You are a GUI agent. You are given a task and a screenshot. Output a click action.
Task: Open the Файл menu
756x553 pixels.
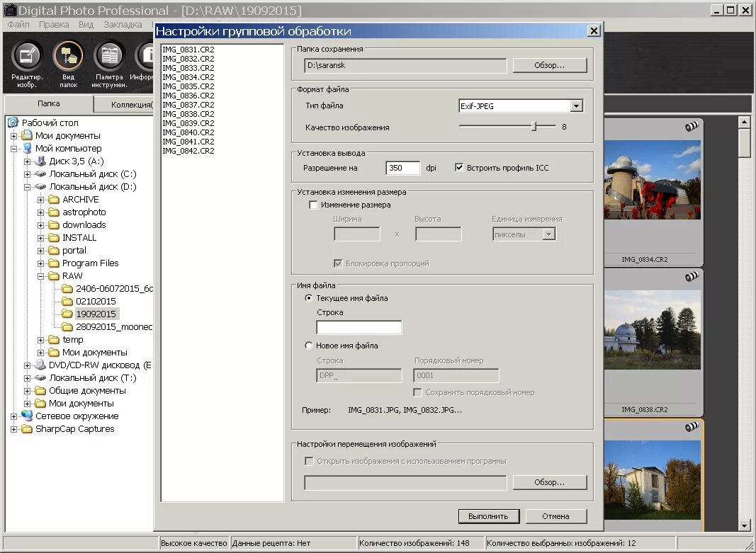point(18,24)
